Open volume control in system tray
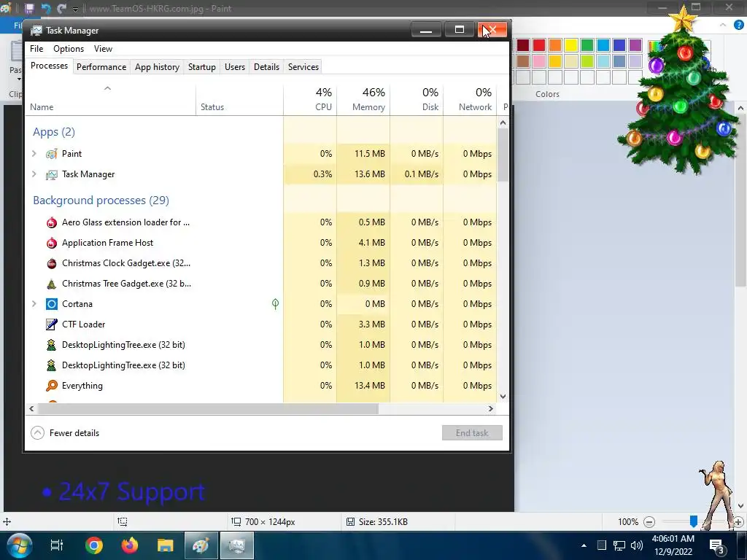Image resolution: width=747 pixels, height=560 pixels. [637, 545]
